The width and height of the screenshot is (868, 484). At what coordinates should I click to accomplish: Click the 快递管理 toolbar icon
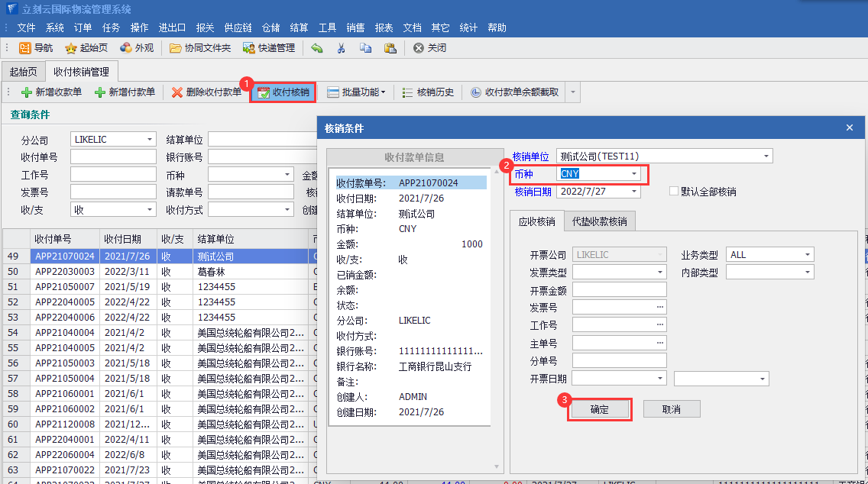click(249, 47)
